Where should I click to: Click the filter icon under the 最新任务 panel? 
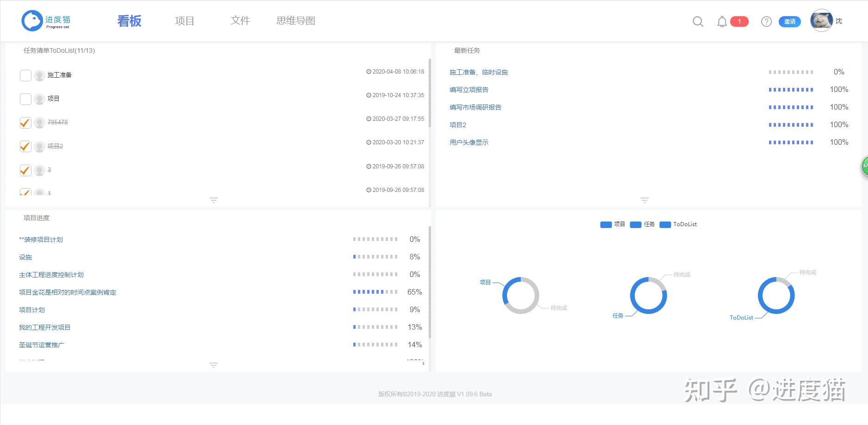click(x=644, y=200)
